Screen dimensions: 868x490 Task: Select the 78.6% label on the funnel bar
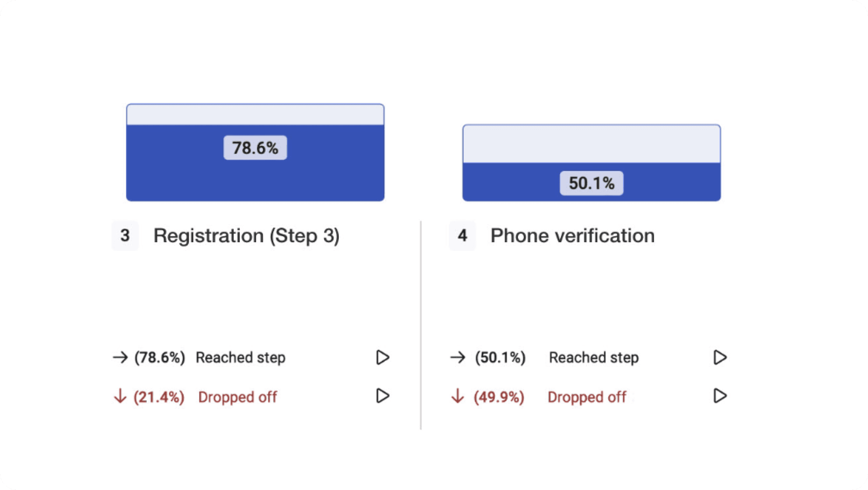pos(255,148)
